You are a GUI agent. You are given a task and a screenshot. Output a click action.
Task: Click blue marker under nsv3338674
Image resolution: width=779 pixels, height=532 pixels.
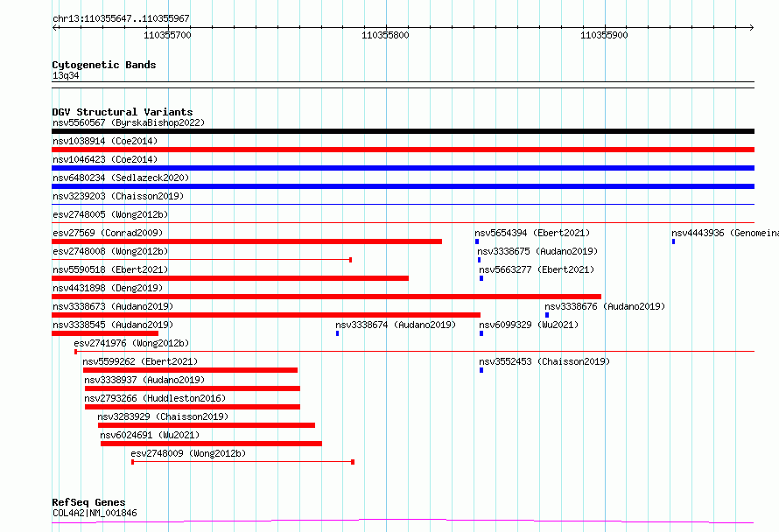click(x=337, y=333)
